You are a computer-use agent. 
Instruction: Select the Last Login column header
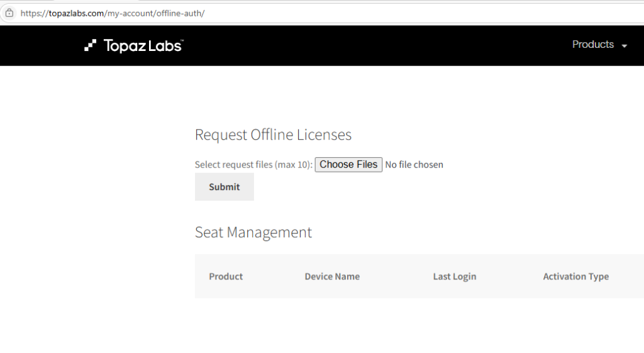point(454,277)
